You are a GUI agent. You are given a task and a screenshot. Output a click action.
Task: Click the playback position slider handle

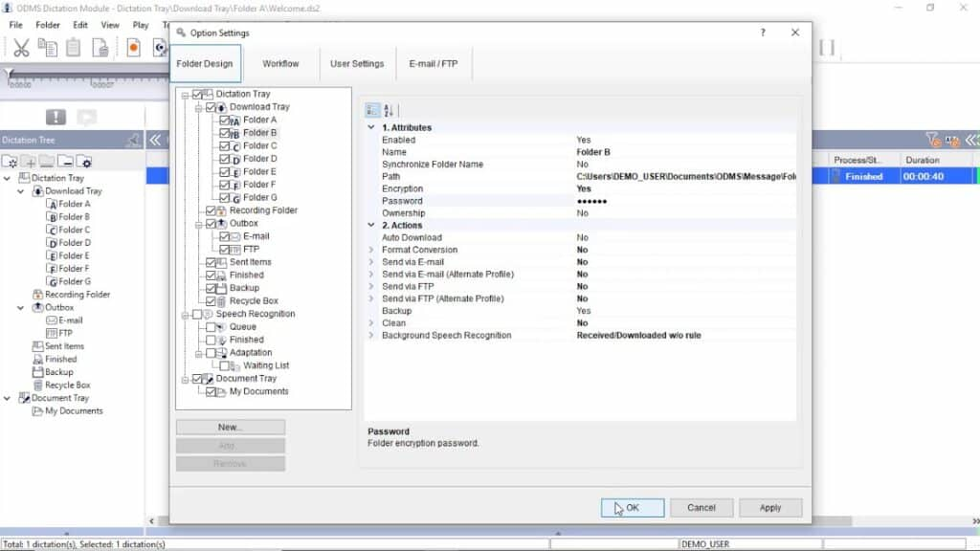[x=9, y=75]
